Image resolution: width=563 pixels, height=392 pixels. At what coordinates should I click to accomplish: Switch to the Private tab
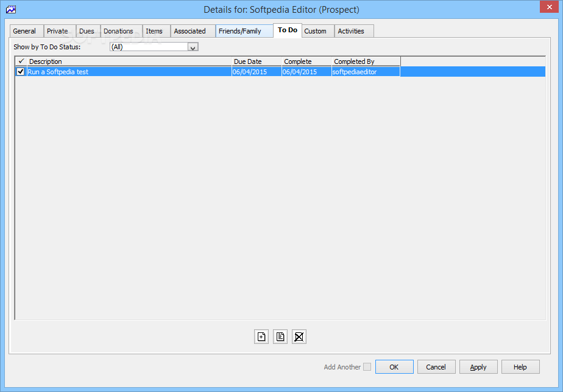click(60, 31)
